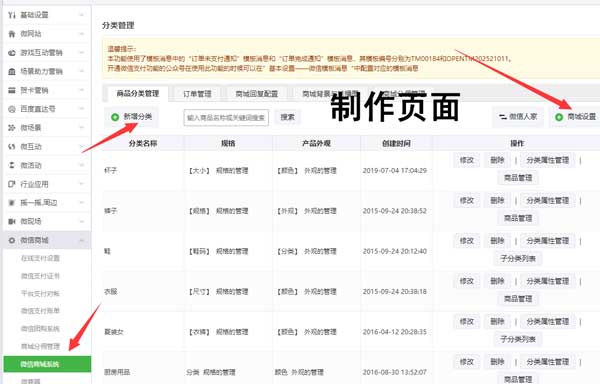Image resolution: width=600 pixels, height=384 pixels.
Task: Expand the 游戏互动营销 chevron
Action: [x=82, y=52]
